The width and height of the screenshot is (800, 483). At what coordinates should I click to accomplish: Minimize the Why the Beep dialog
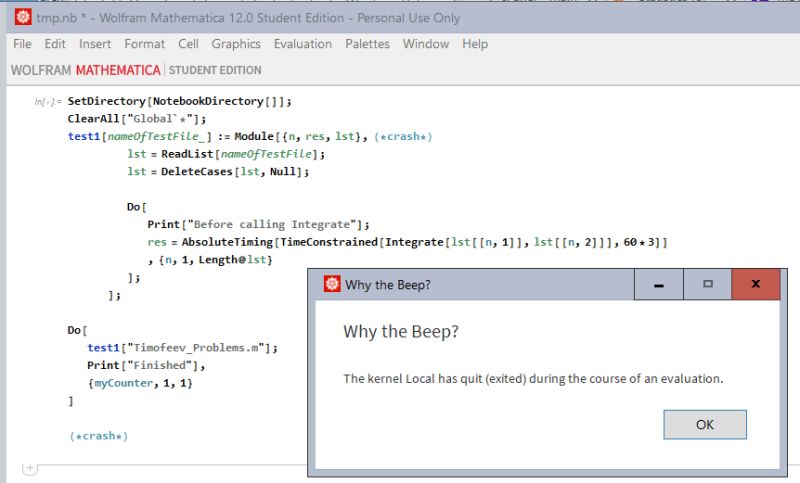click(659, 284)
